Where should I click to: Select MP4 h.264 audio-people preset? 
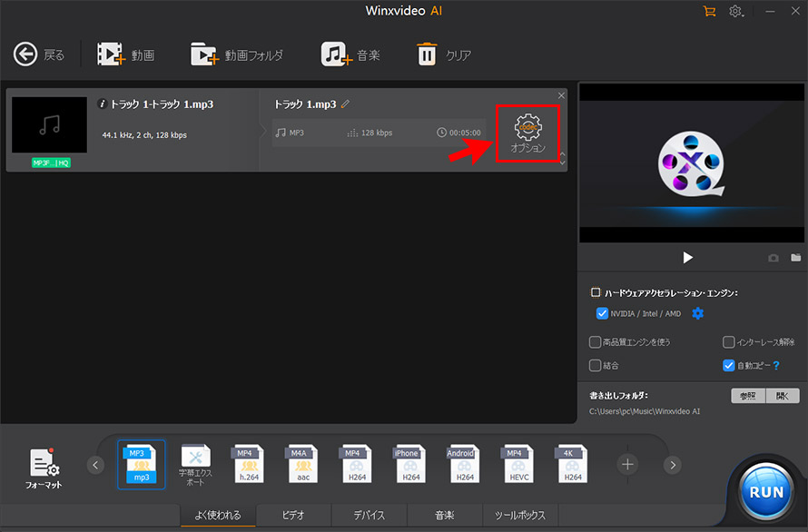pos(249,464)
